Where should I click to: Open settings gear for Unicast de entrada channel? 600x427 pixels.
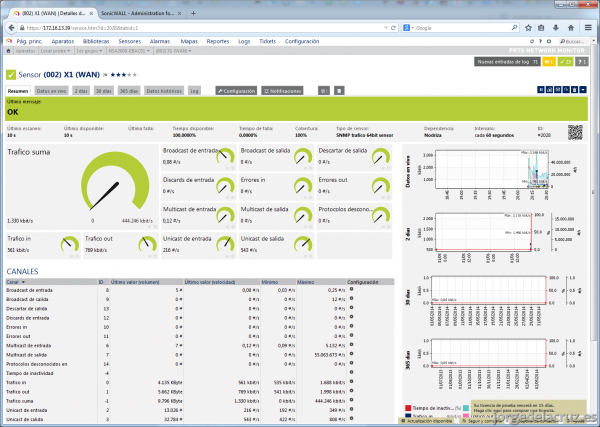tap(351, 409)
